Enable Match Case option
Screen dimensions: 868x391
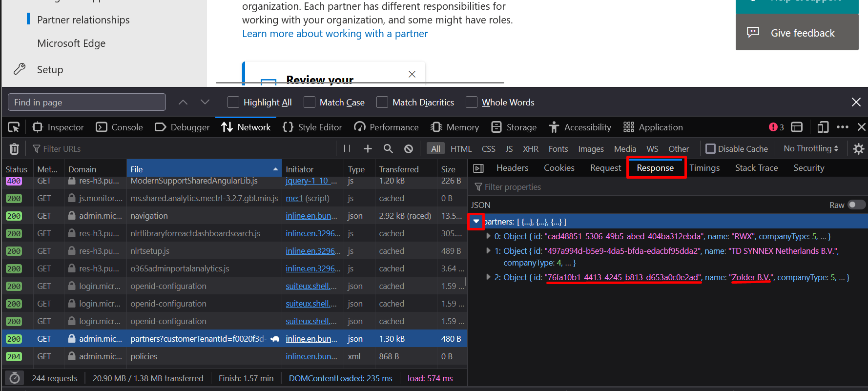(x=310, y=102)
